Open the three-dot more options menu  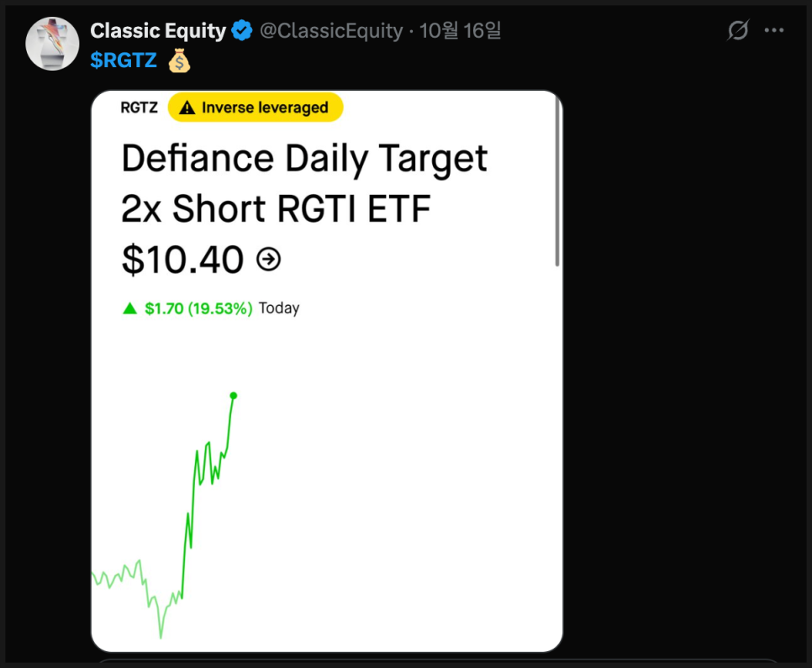pos(773,31)
